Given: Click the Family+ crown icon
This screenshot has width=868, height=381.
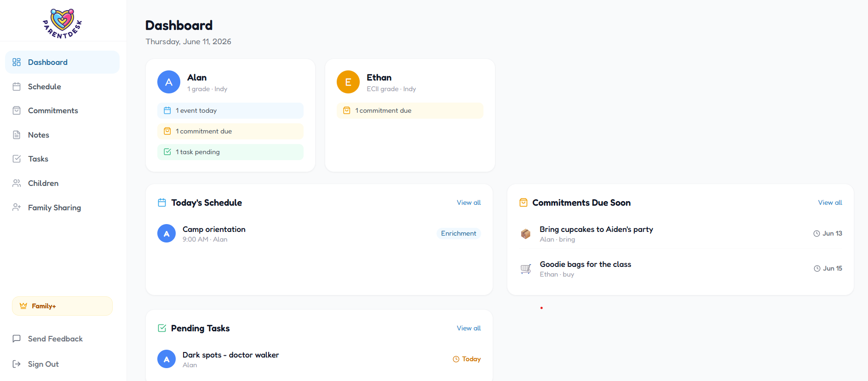Looking at the screenshot, I should 23,306.
